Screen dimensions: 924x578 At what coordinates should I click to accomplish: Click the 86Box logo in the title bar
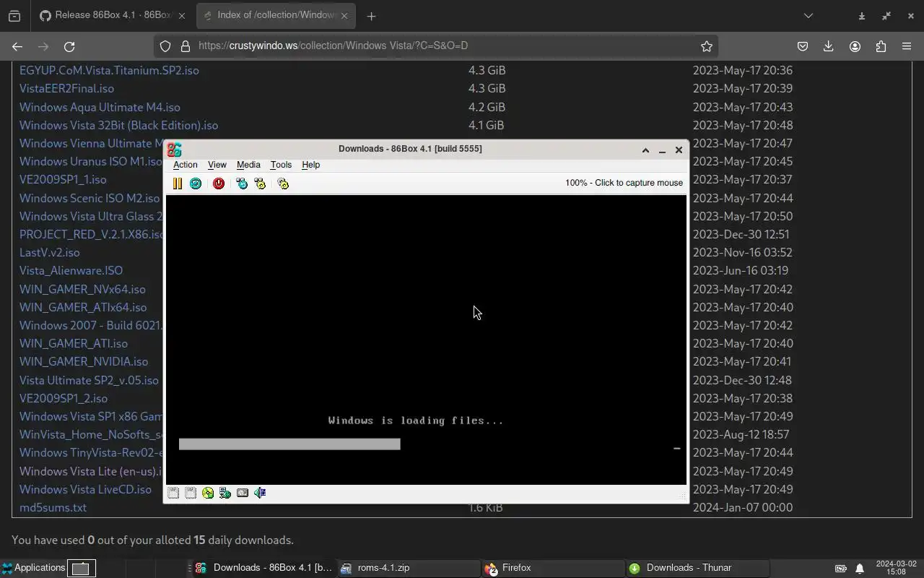(x=174, y=150)
